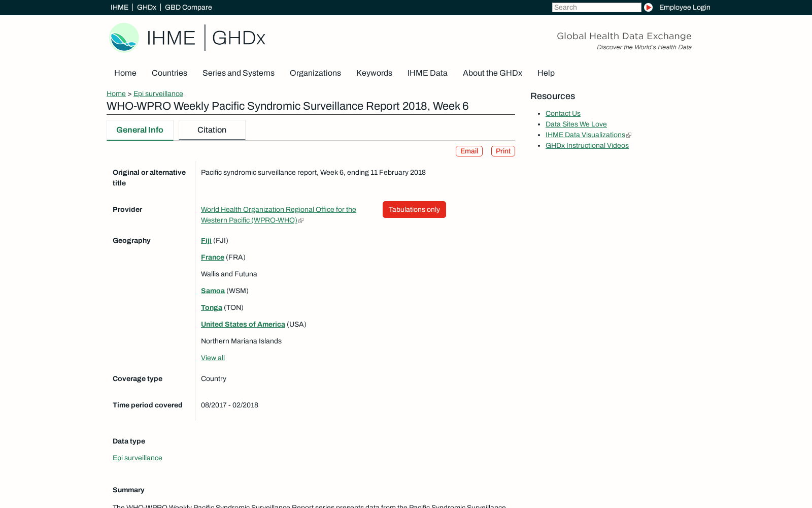The image size is (812, 508).
Task: Click the Tabulations only badge
Action: click(414, 209)
